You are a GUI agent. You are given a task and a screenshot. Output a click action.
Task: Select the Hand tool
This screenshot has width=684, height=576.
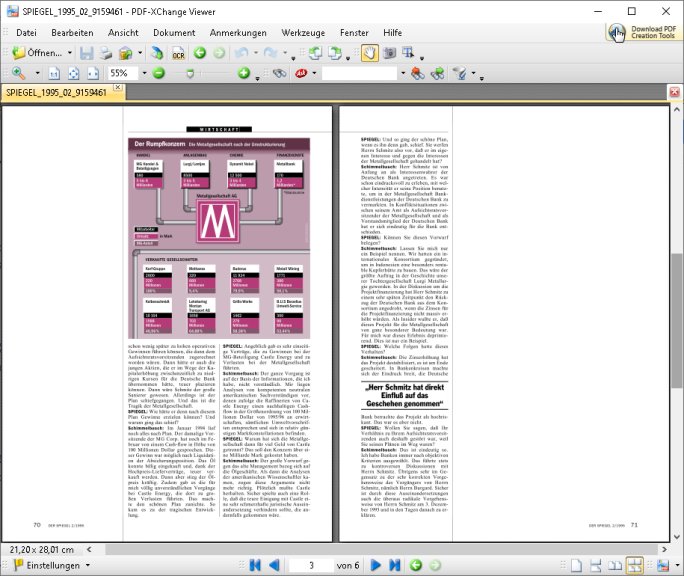coord(369,52)
